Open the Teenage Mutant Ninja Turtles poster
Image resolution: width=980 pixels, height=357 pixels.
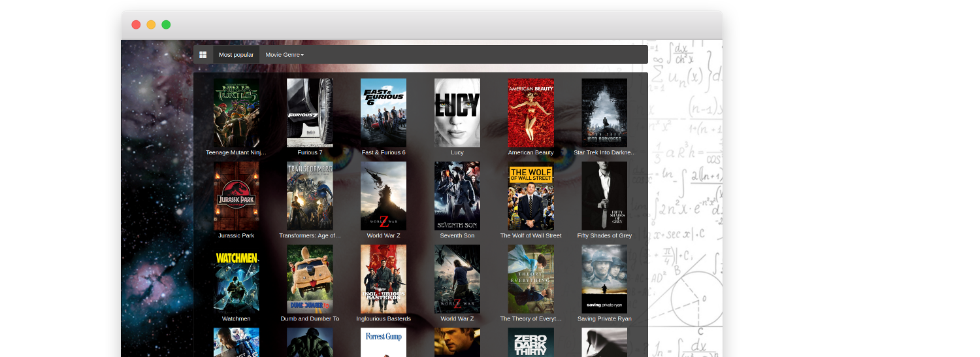(237, 113)
